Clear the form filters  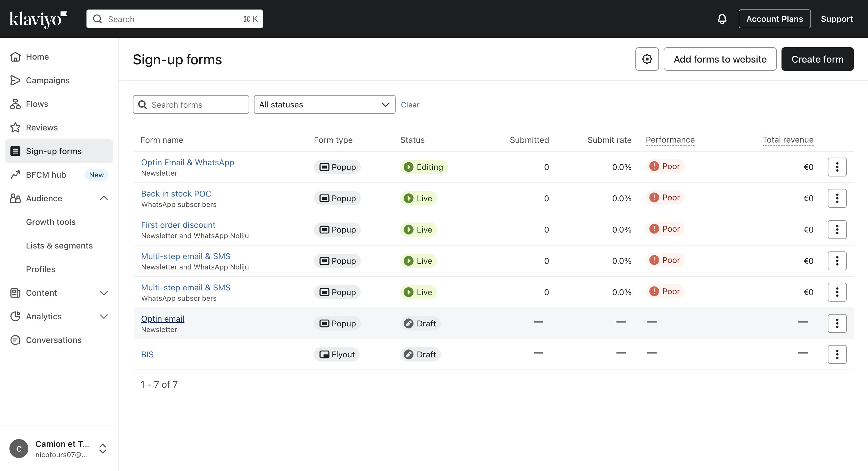410,104
